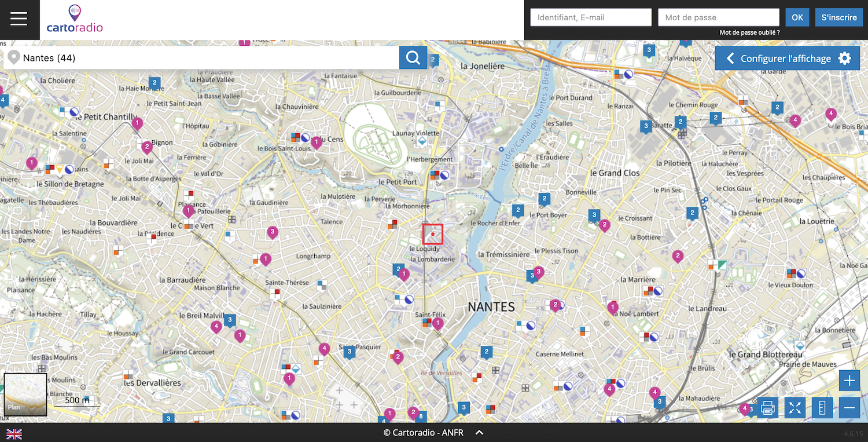
Task: Expand the Cartoradio - ANFR footer chevron
Action: (480, 433)
